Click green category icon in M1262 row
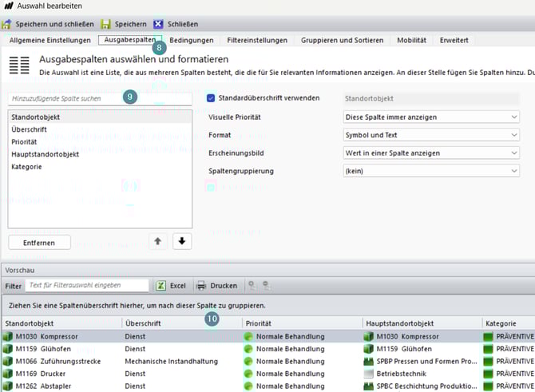 pos(488,386)
